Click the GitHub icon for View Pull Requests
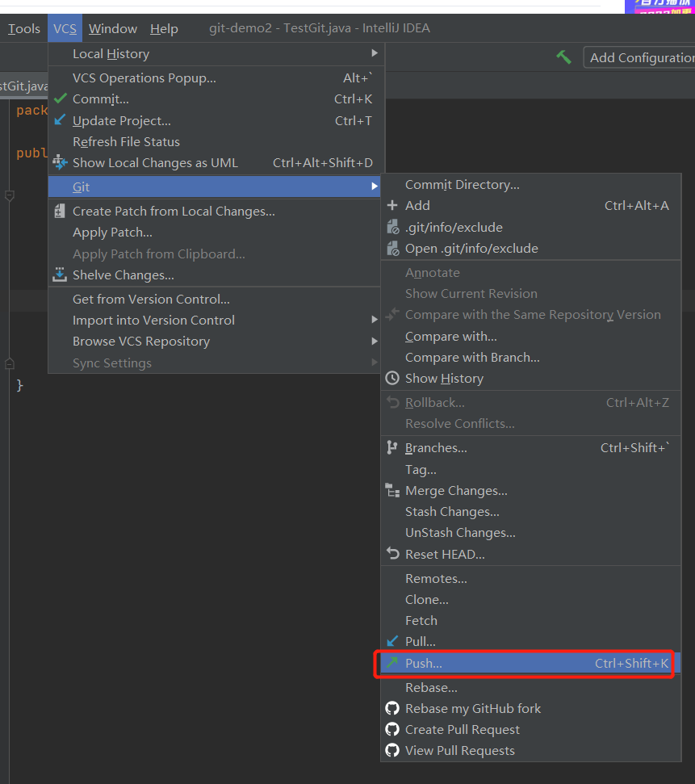Screen dimensions: 695x784 pyautogui.click(x=392, y=750)
